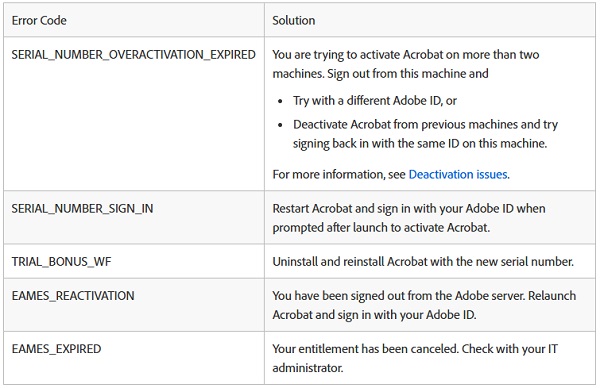Click 'signing back in with the same ID' line
600x388 pixels.
point(420,143)
